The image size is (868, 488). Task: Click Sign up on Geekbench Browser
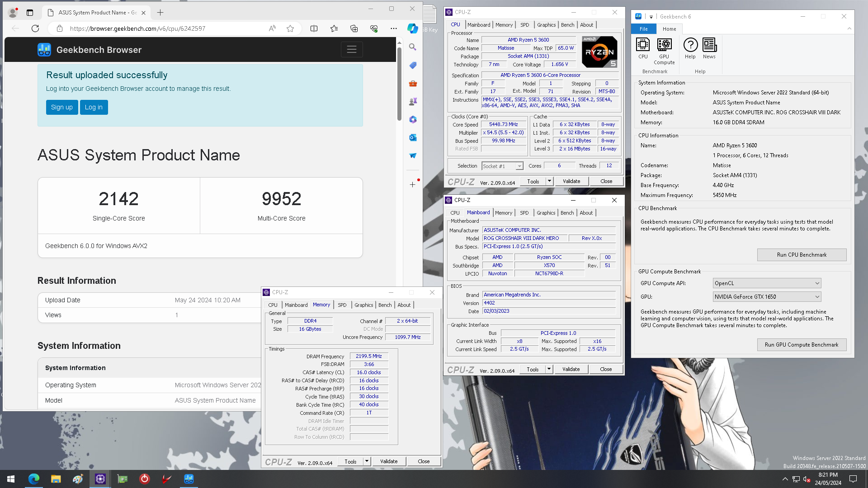click(62, 107)
